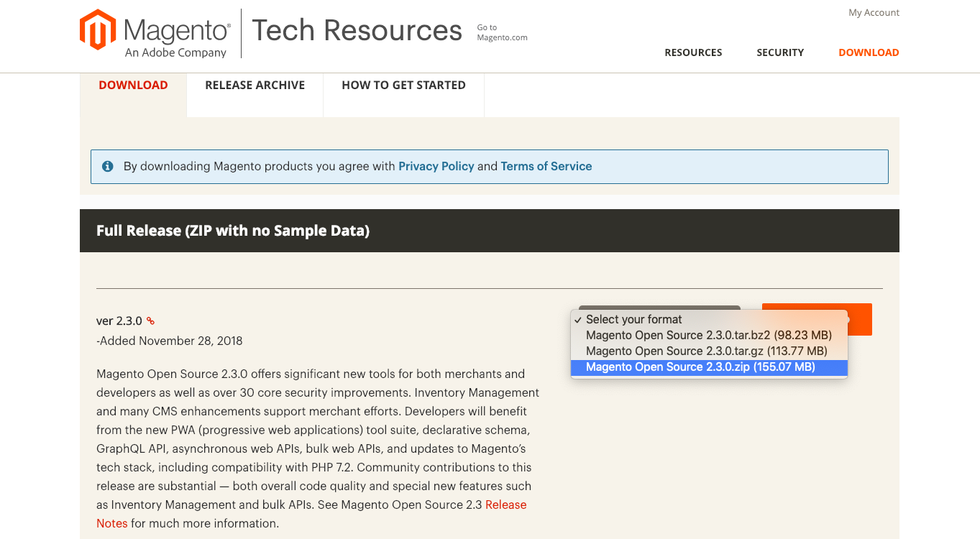
Task: Open the Release Notes link
Action: [505, 505]
